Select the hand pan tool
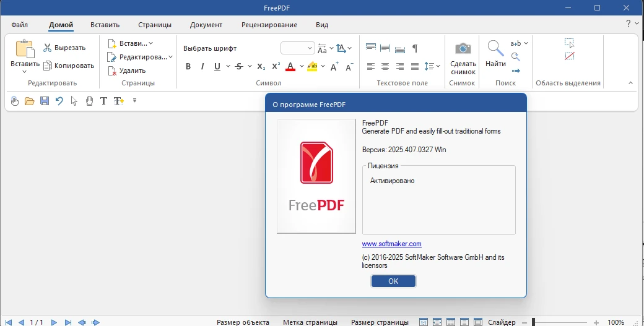 click(89, 101)
